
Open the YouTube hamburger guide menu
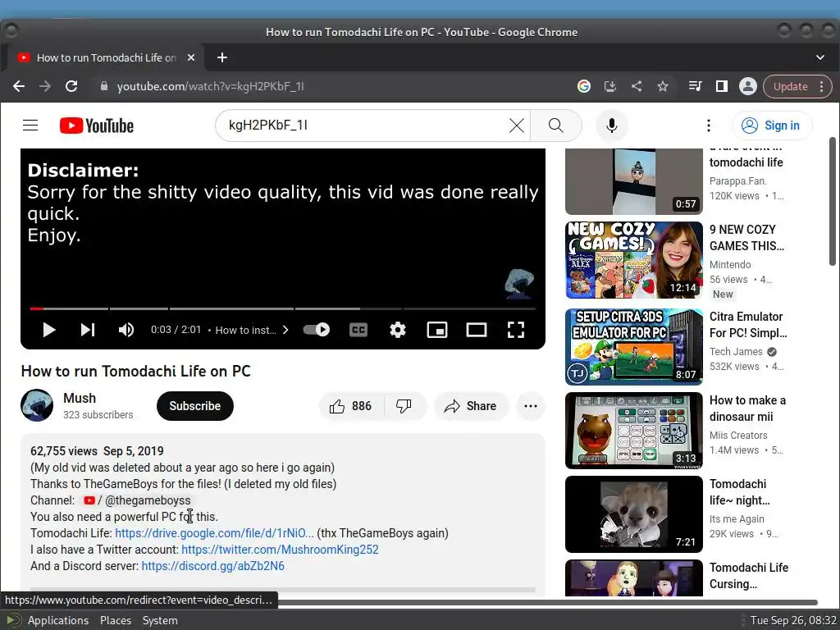click(x=30, y=126)
